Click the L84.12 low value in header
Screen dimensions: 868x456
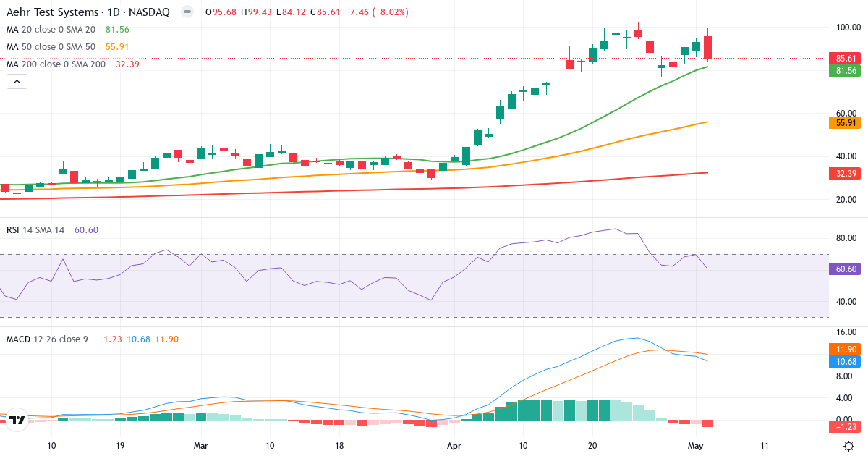point(292,12)
